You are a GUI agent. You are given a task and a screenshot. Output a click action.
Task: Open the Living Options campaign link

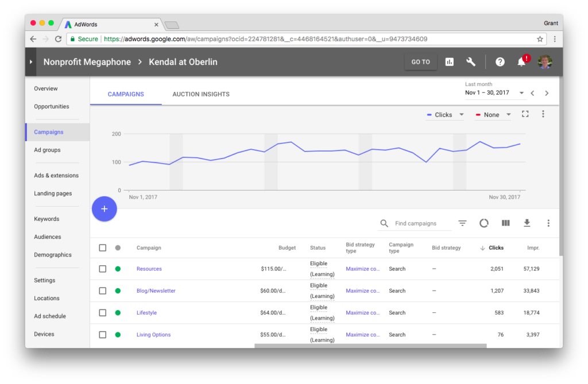[153, 335]
